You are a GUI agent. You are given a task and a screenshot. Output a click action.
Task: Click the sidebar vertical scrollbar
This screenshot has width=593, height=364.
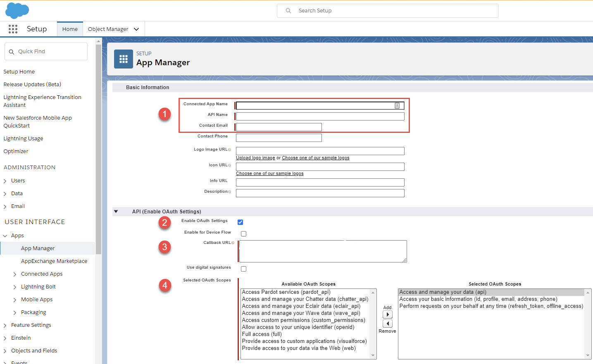pos(98,149)
